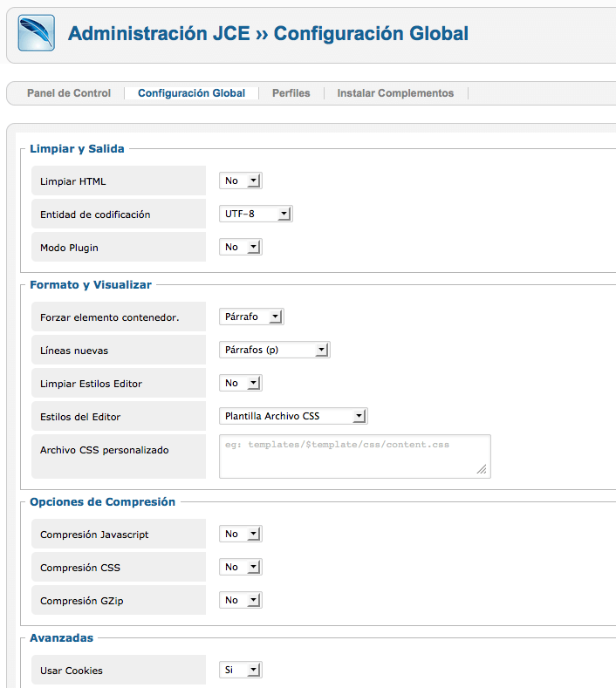Viewport: 616px width, 688px height.
Task: Open the Limpiar Estilos Editor dropdown
Action: pos(241,383)
